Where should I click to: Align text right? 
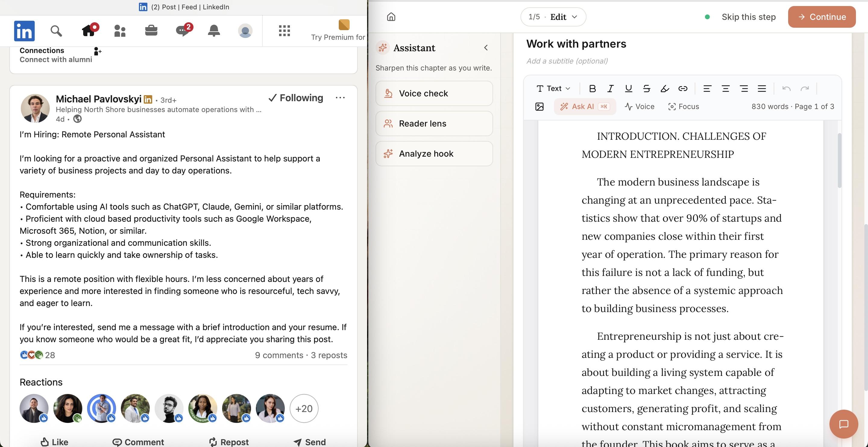click(744, 88)
